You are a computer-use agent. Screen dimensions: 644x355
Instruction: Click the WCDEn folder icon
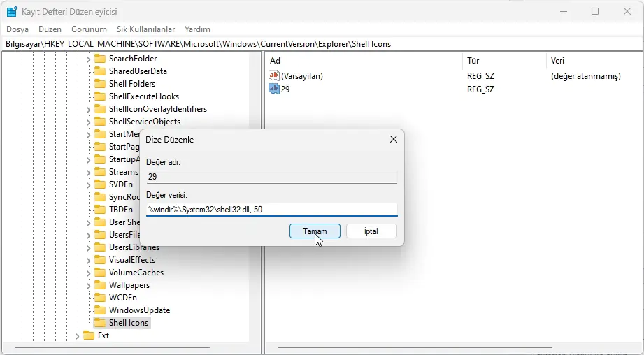[100, 298]
